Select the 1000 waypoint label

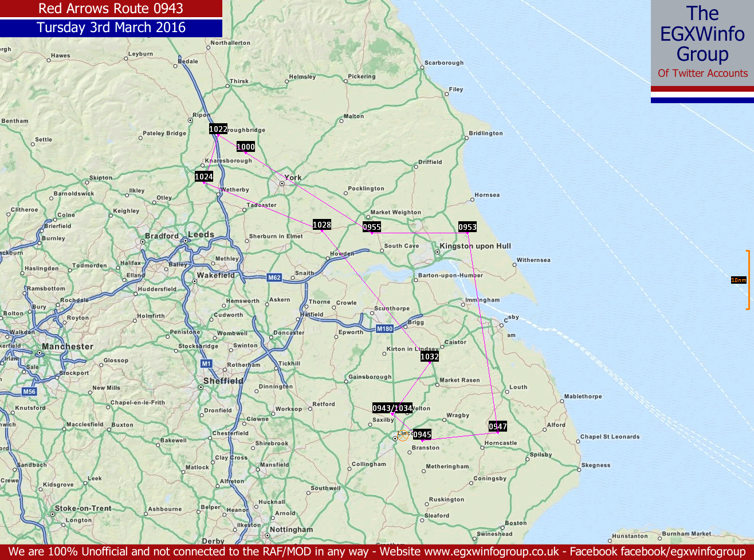point(246,147)
